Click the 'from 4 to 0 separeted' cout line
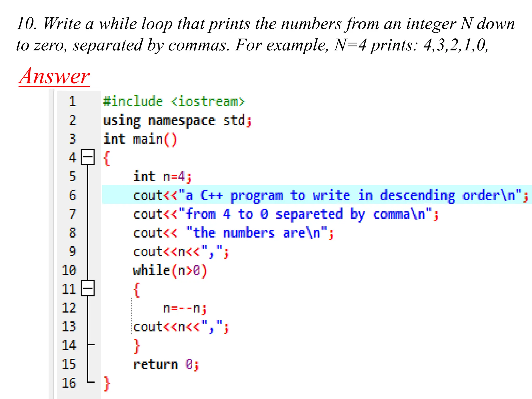The width and height of the screenshot is (532, 399). (x=286, y=215)
